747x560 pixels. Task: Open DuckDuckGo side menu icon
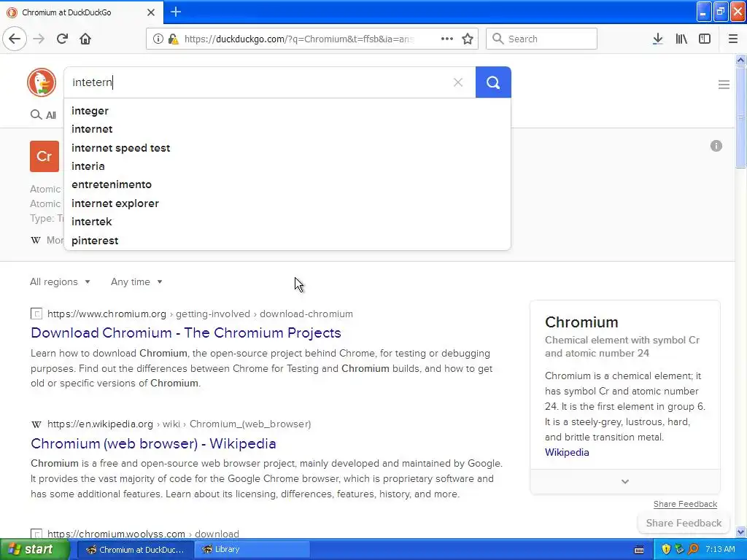click(x=724, y=85)
